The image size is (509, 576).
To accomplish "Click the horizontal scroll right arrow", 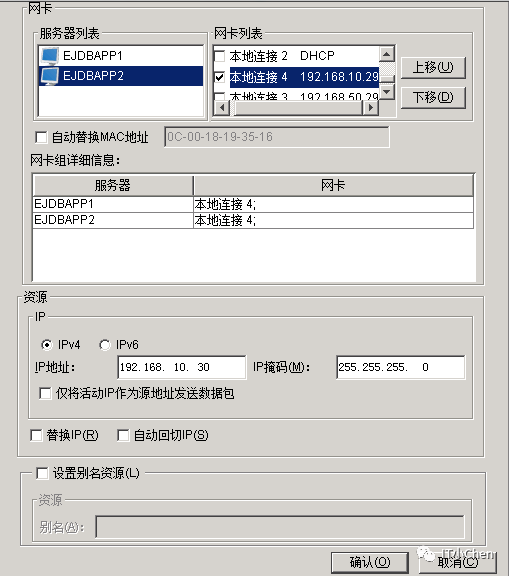I will pos(371,108).
